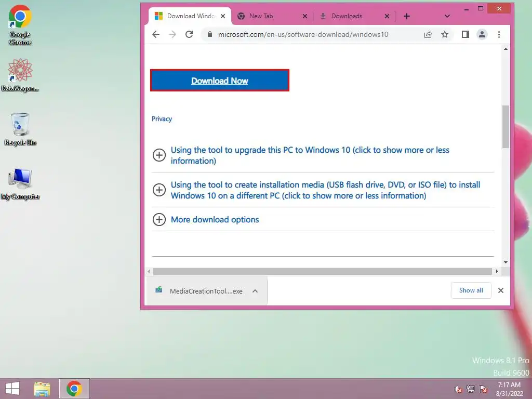Open the Chrome three-dot menu
The image size is (532, 399).
[x=499, y=34]
